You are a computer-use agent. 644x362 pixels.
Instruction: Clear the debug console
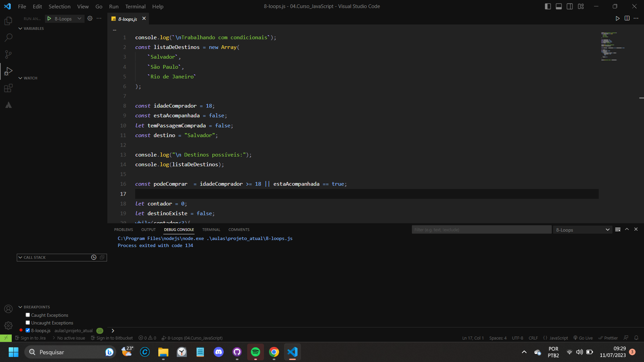click(x=618, y=230)
